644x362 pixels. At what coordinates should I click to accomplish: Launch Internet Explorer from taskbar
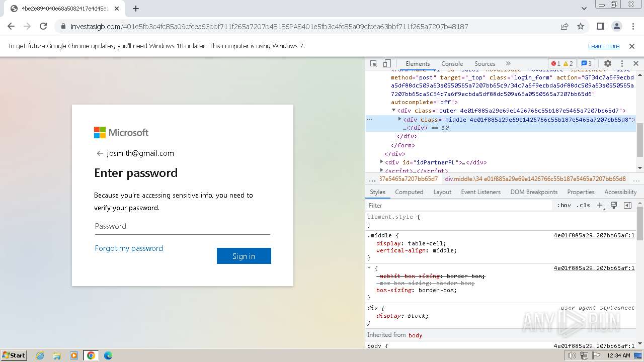(40, 355)
